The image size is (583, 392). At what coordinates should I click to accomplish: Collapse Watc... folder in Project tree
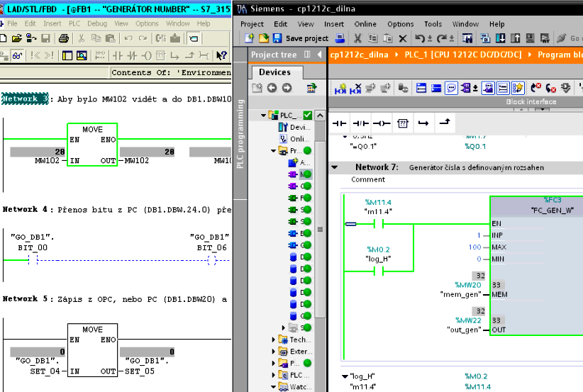pos(273,387)
